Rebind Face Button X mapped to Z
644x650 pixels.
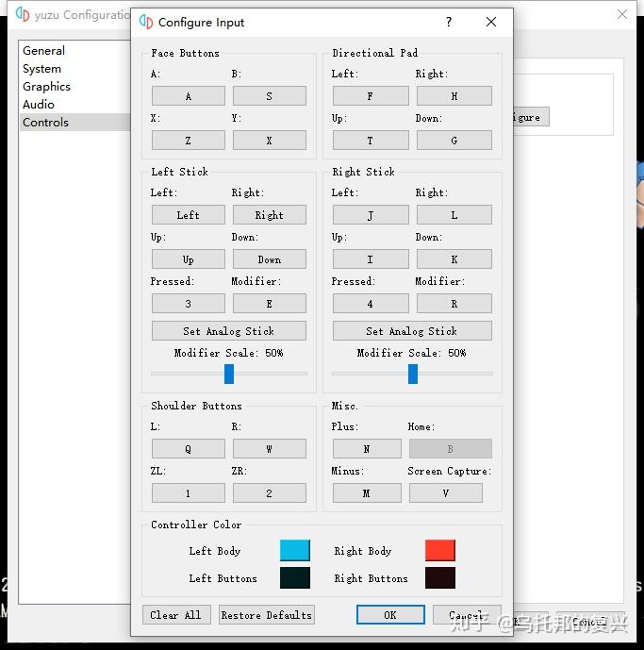click(x=189, y=141)
